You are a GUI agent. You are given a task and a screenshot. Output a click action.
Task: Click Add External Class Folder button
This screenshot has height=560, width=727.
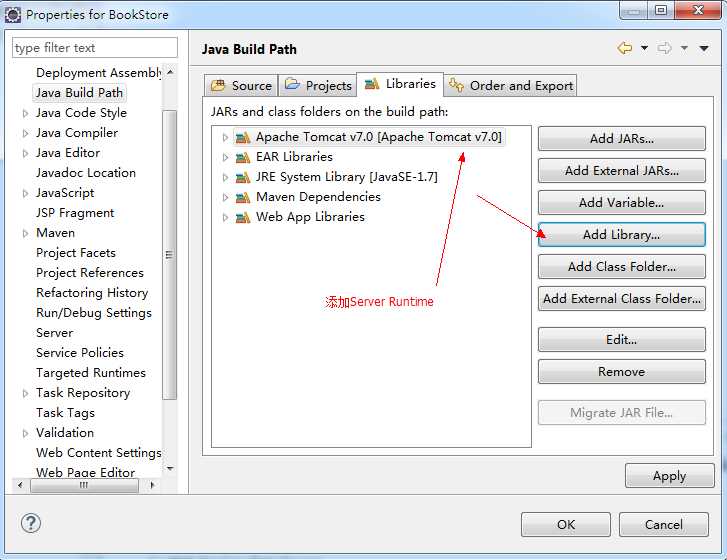tap(622, 299)
